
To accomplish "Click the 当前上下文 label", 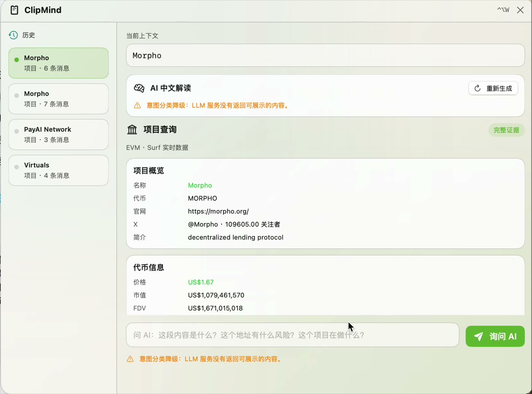I will pyautogui.click(x=142, y=36).
